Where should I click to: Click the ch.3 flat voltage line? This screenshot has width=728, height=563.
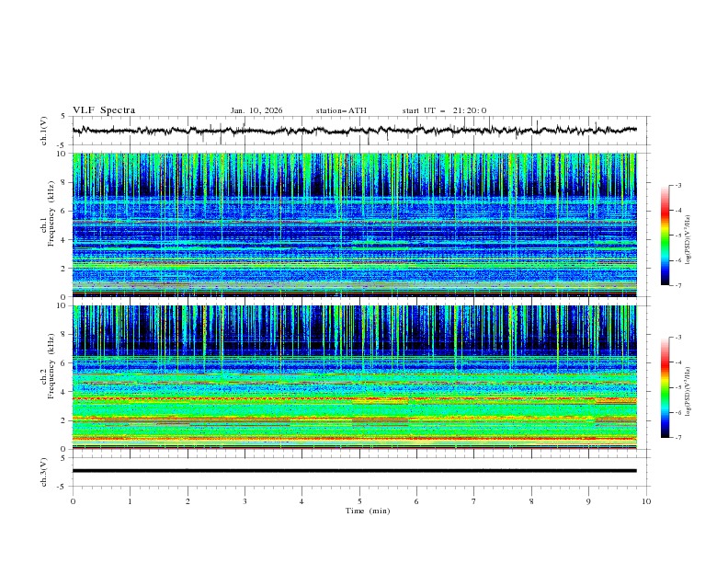click(358, 470)
